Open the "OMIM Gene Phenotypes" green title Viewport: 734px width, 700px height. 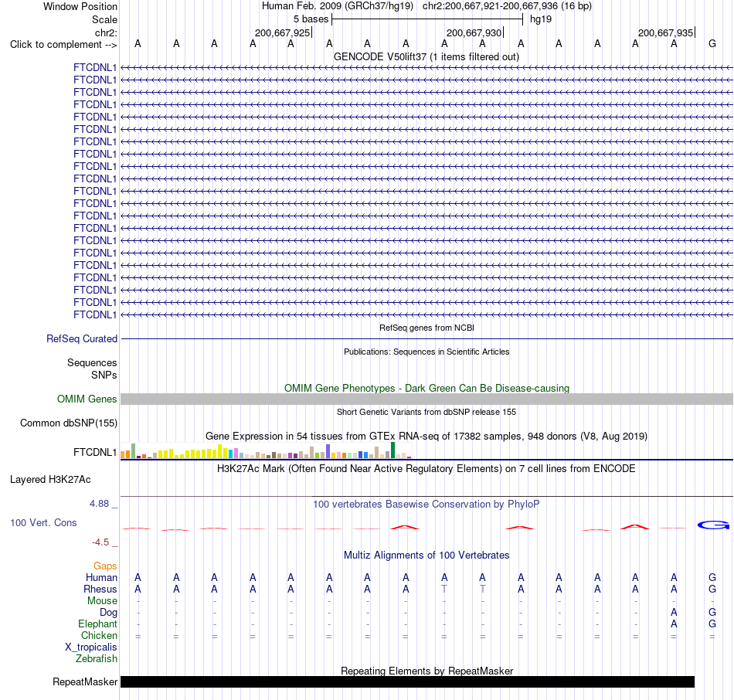coord(426,388)
